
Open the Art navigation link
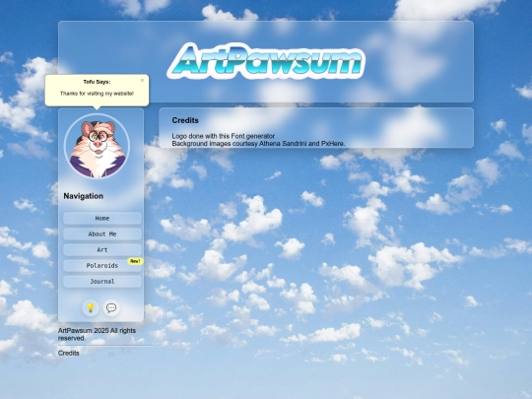coord(102,249)
